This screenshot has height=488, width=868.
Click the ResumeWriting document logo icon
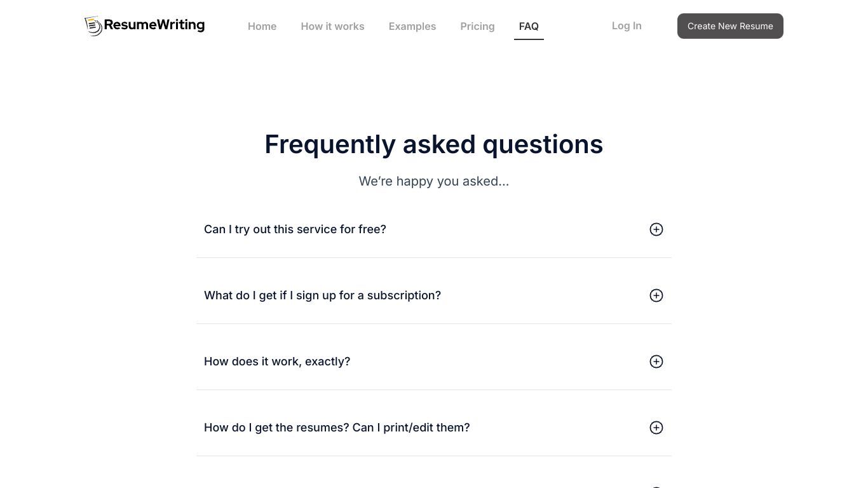[93, 26]
